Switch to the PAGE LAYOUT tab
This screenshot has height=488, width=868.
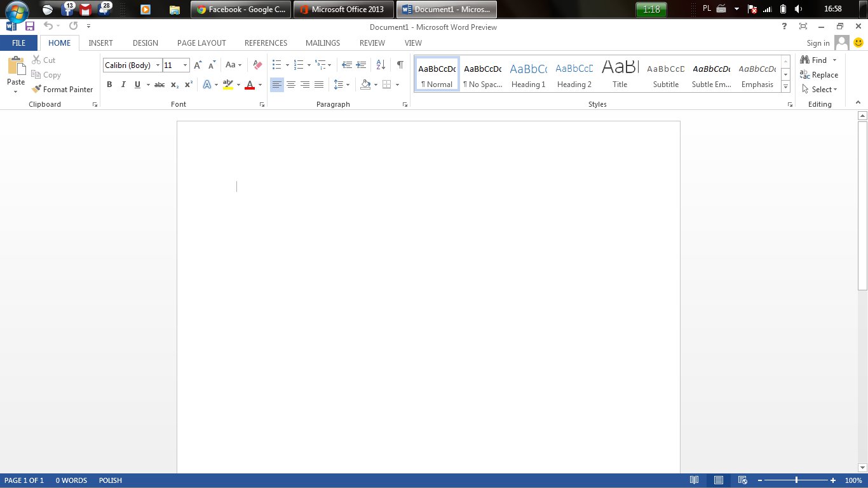pos(201,43)
